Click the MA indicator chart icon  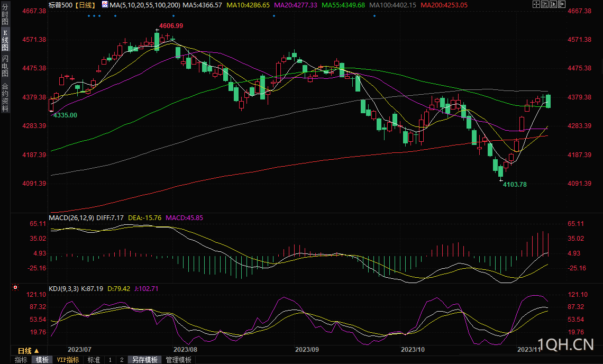tap(104, 4)
